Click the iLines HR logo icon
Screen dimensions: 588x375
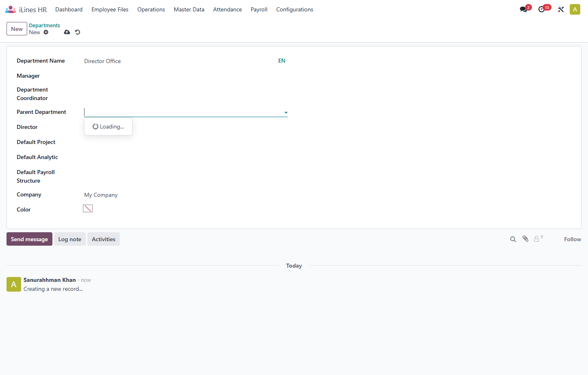point(11,9)
